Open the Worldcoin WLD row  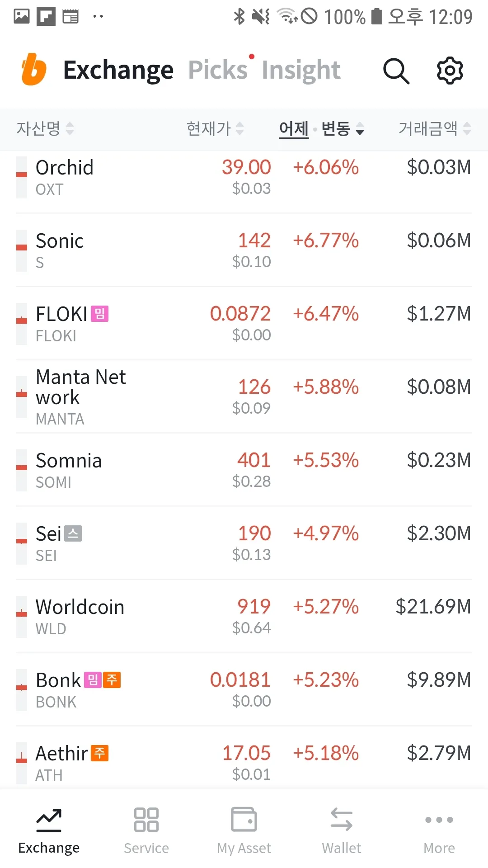click(244, 617)
